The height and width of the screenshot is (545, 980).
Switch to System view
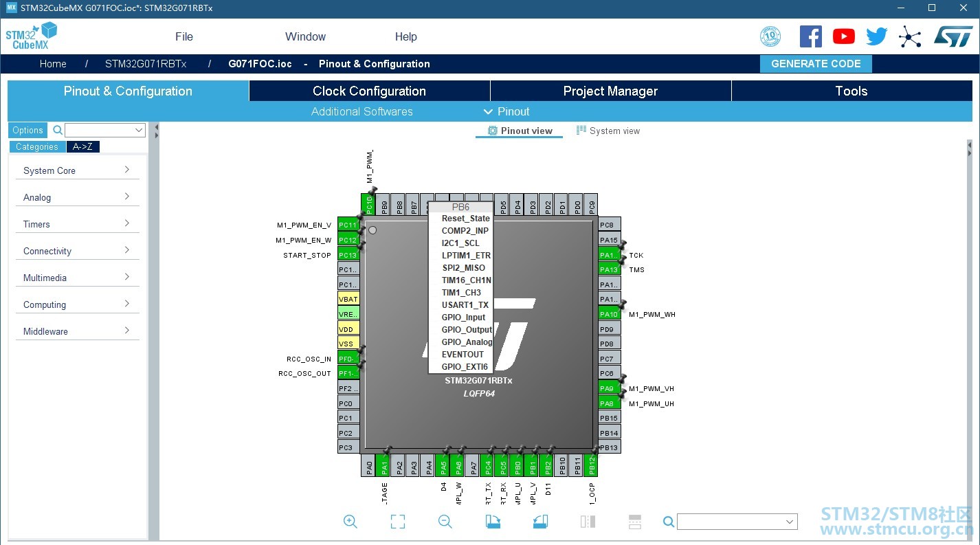608,131
